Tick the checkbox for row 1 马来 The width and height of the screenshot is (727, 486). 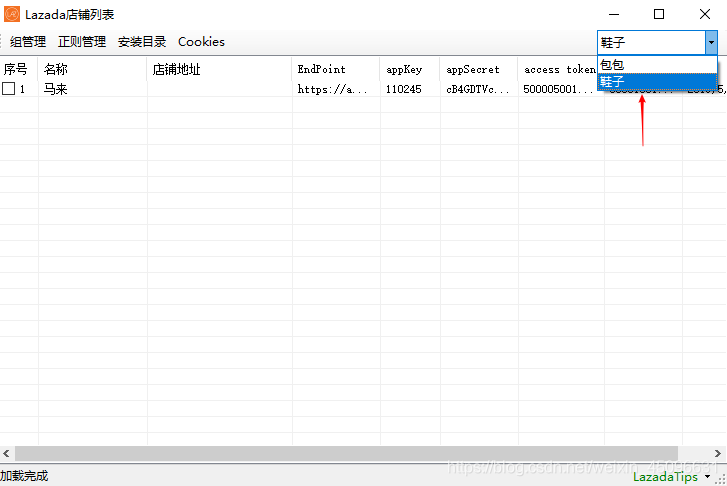point(8,89)
